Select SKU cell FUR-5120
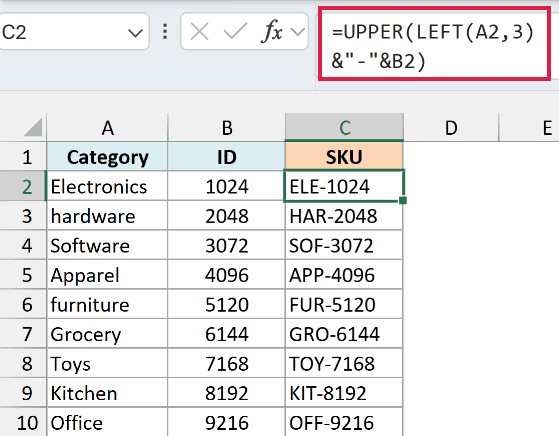This screenshot has width=559, height=436. (x=344, y=304)
